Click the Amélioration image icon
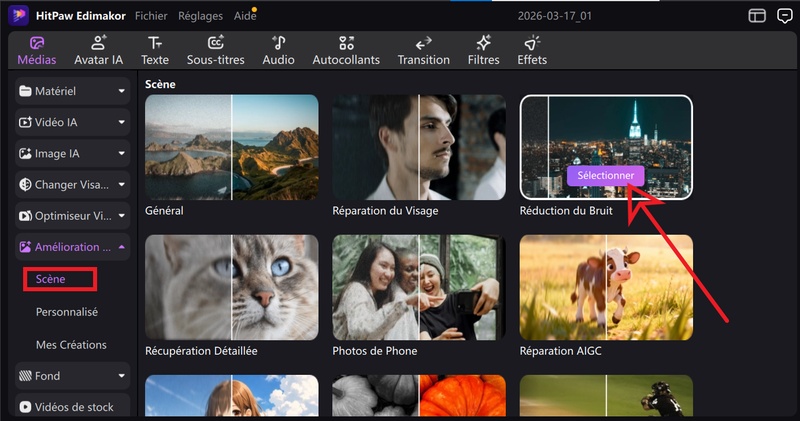The height and width of the screenshot is (421, 800). pyautogui.click(x=25, y=247)
